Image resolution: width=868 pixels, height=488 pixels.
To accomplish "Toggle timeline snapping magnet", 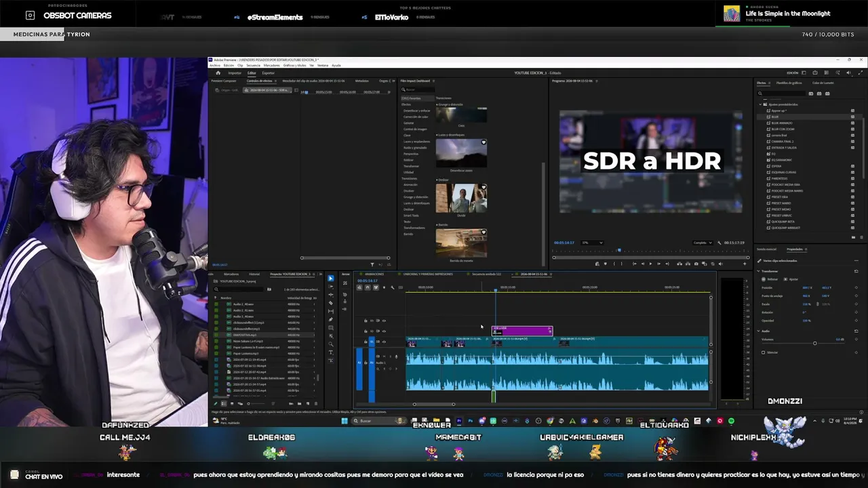I will click(x=368, y=287).
